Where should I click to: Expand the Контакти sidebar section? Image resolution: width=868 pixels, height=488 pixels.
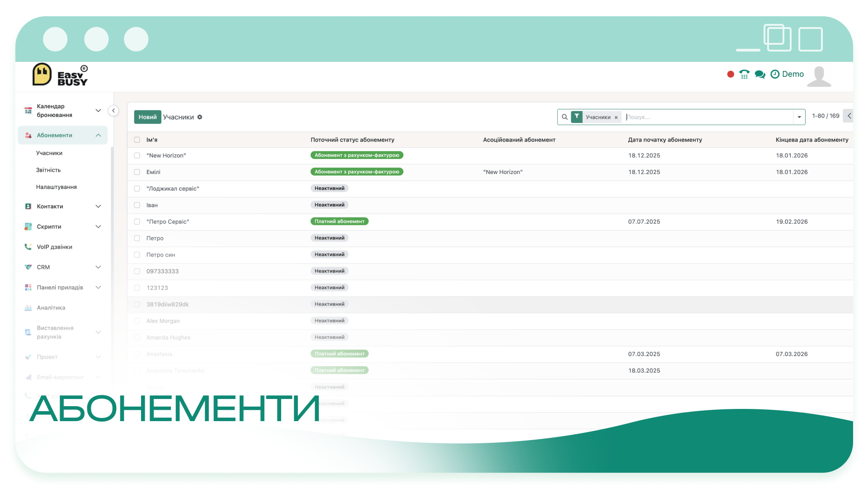62,206
